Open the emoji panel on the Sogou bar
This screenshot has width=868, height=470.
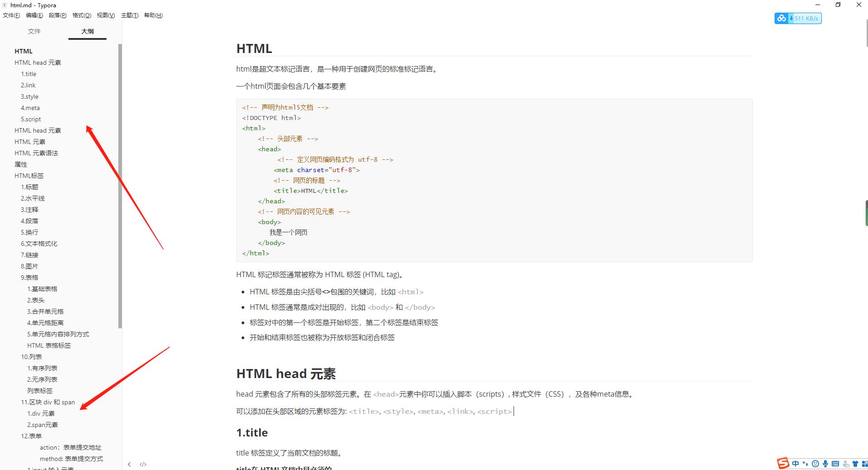815,464
